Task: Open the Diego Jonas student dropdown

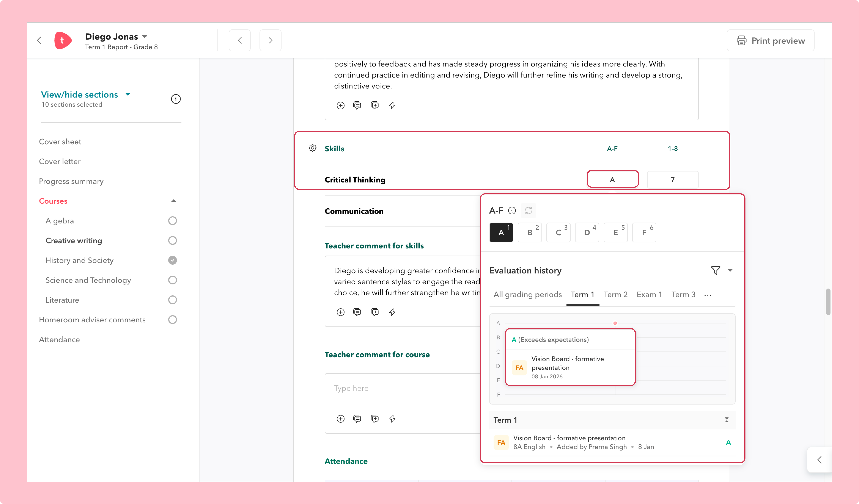Action: pos(145,36)
